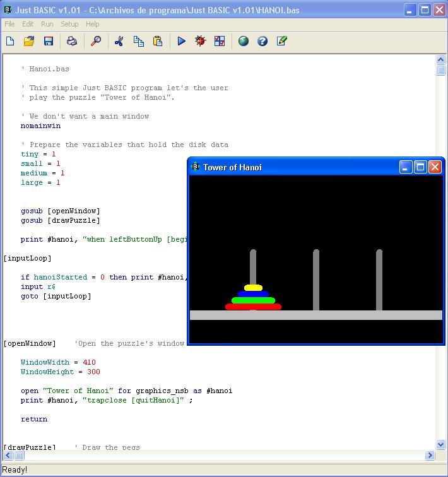Click the pencil notepad toolbar icon

pos(281,41)
